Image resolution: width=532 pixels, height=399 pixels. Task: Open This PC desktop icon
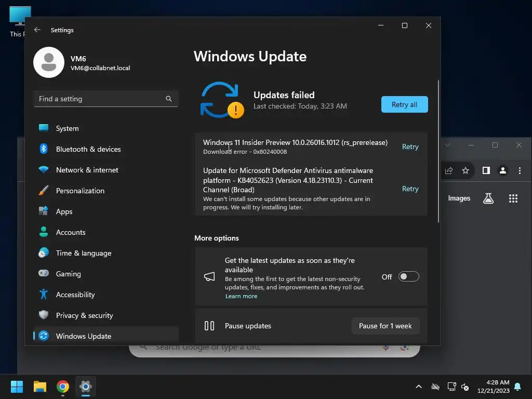pyautogui.click(x=18, y=22)
